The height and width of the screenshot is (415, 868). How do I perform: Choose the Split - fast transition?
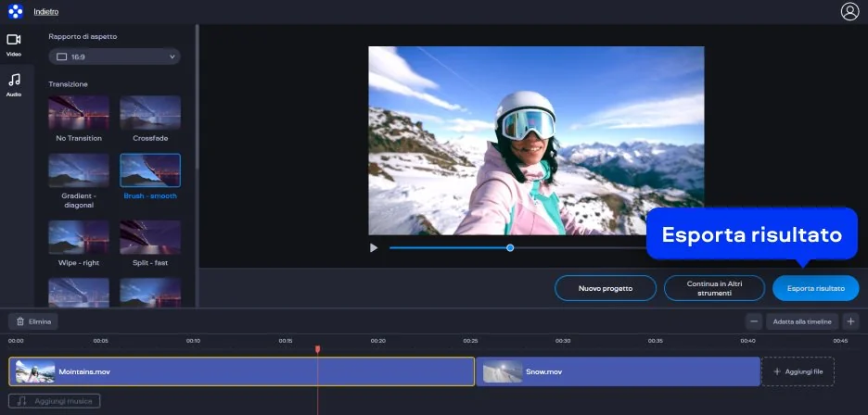coord(149,237)
